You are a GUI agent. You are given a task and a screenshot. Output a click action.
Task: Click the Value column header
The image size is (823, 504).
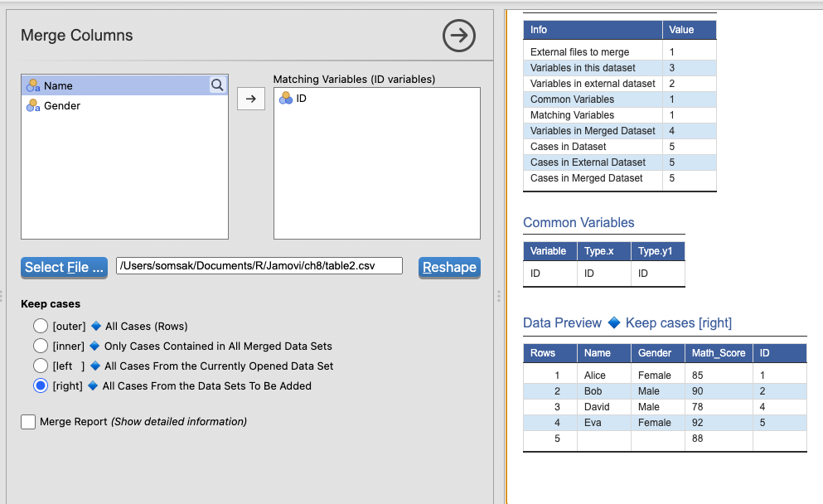pos(690,30)
